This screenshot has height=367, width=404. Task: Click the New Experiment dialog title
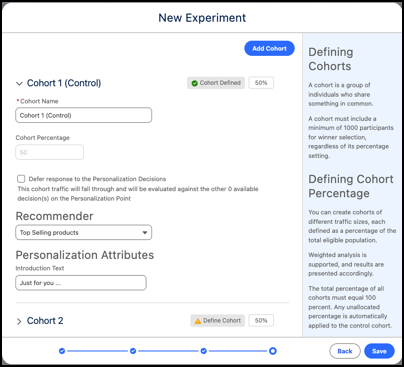click(202, 18)
